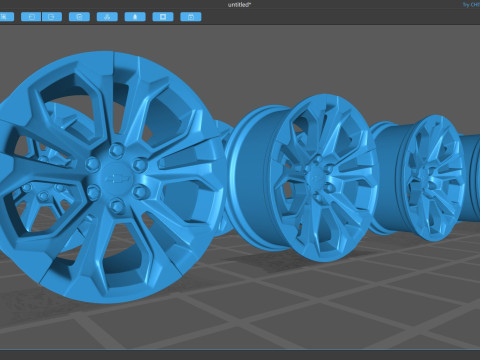This screenshot has width=480, height=360.
Task: Click the open file toolbar button
Action: pyautogui.click(x=31, y=17)
